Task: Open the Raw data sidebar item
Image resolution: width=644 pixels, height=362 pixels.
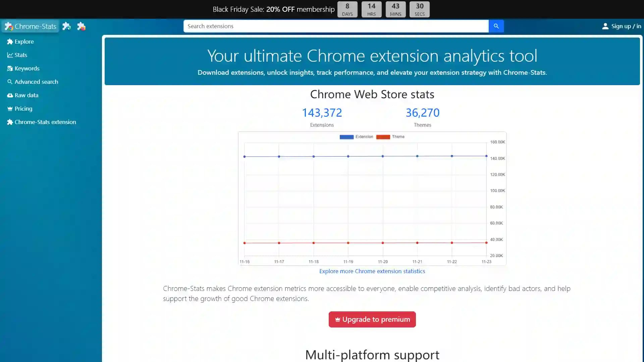Action: coord(23,95)
